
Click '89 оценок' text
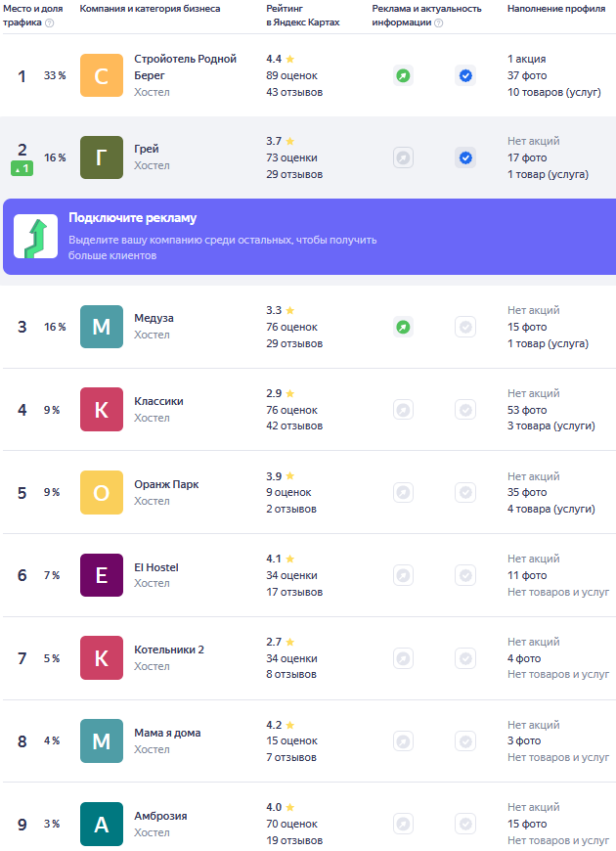(291, 75)
